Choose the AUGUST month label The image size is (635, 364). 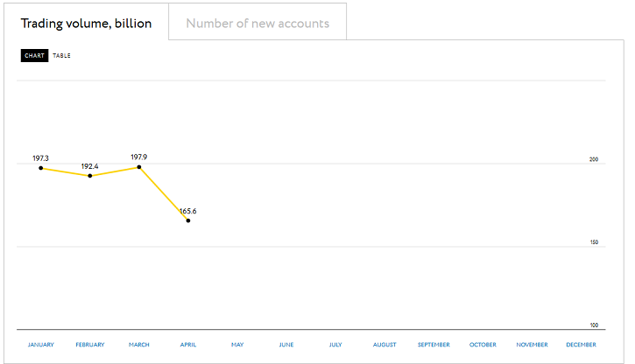click(385, 345)
